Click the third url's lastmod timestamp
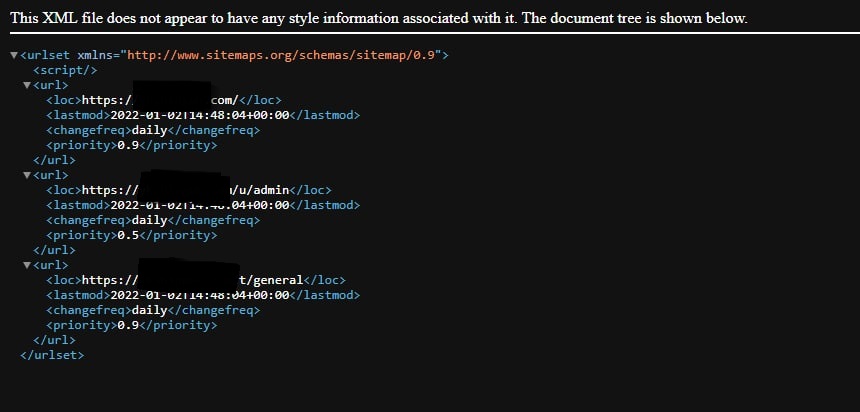This screenshot has height=412, width=860. tap(200, 295)
